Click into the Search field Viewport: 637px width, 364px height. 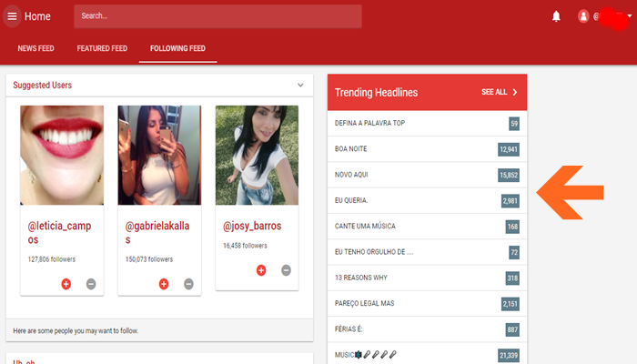point(217,16)
